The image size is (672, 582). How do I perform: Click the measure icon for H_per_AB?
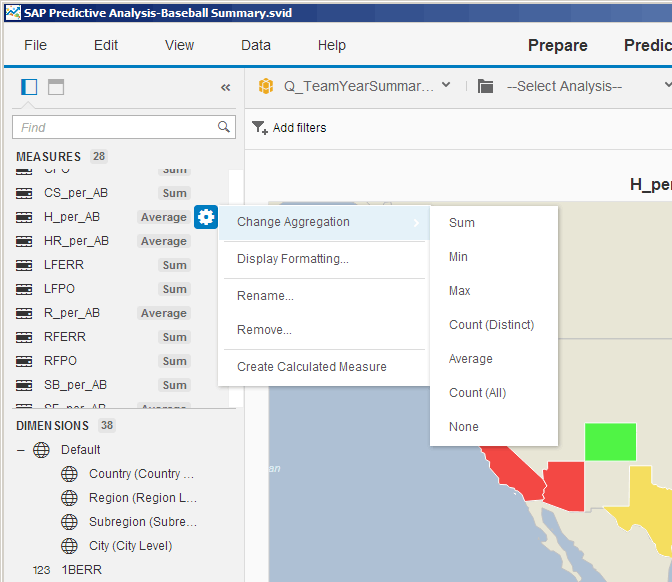pos(24,217)
